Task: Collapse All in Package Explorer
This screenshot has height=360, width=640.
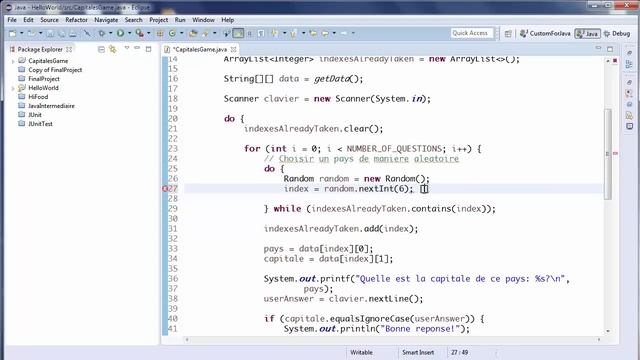Action: pyautogui.click(x=101, y=49)
